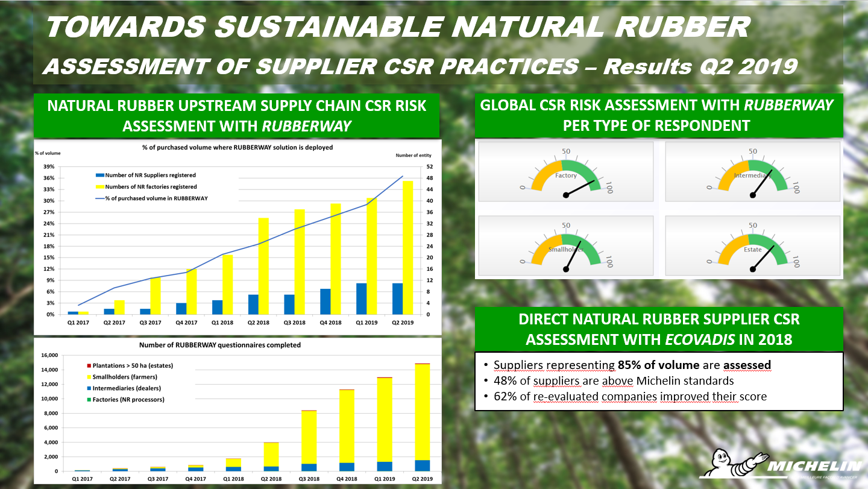The height and width of the screenshot is (489, 868).
Task: Click bullet 'Suppliers representing 85% of volume are assessed'
Action: tap(632, 365)
